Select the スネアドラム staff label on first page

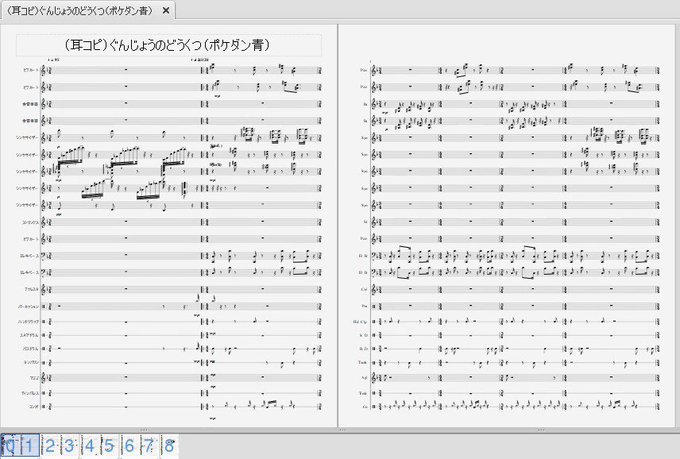29,335
